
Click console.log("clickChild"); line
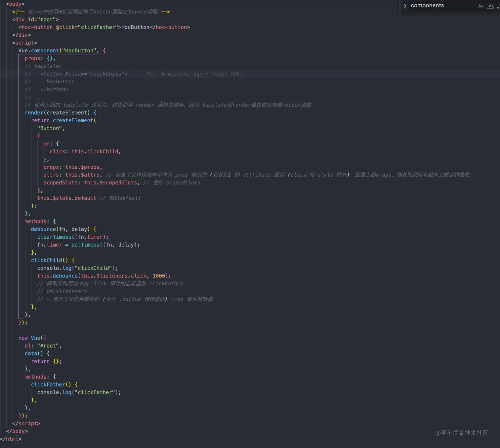77,268
